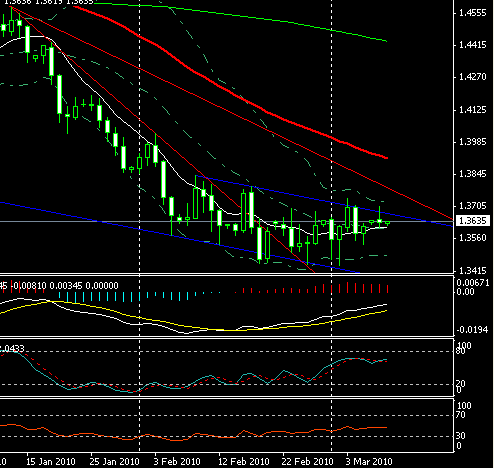Image resolution: width=494 pixels, height=468 pixels.
Task: Click the RSI level 70 label
Action: point(460,415)
